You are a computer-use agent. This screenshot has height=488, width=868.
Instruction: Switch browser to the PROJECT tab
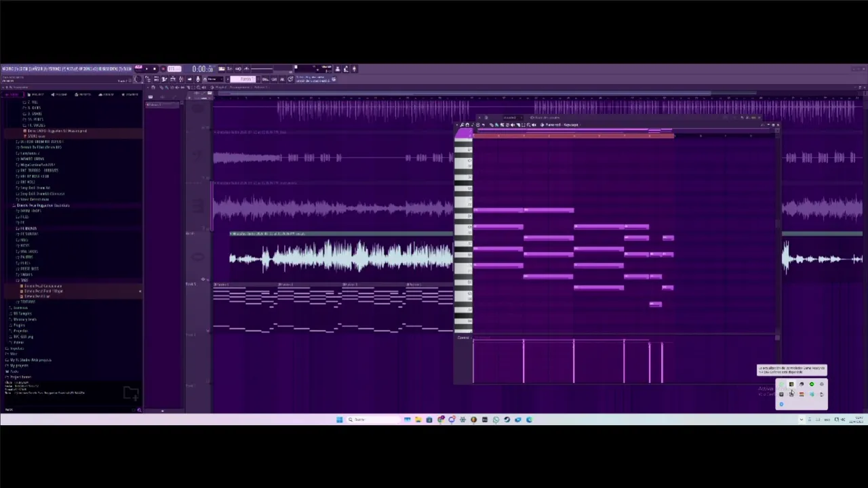pyautogui.click(x=35, y=94)
